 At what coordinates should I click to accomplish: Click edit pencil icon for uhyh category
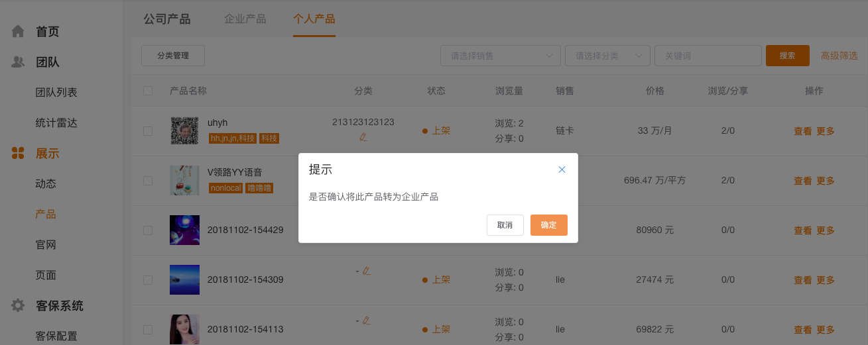tap(363, 137)
